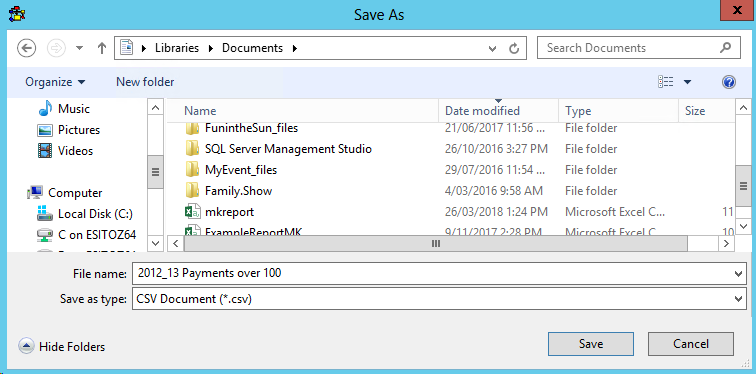The height and width of the screenshot is (374, 756).
Task: Open recent locations dropdown arrow
Action: (80, 48)
